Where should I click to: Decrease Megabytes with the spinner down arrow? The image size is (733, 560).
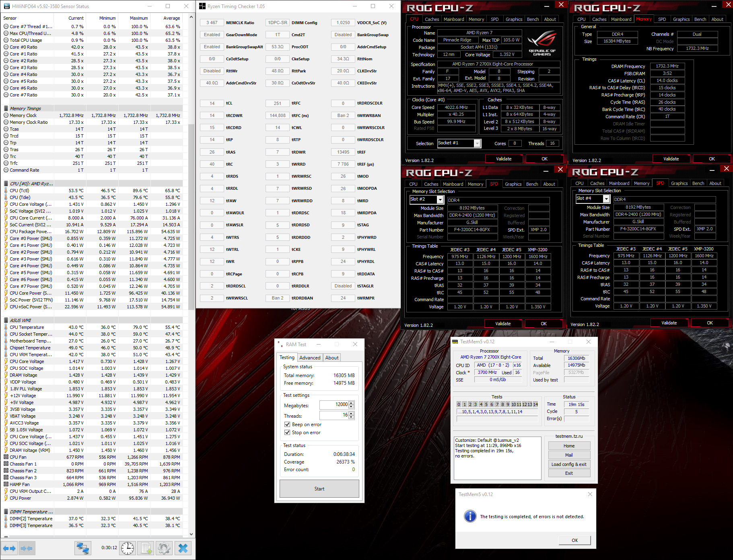(351, 406)
